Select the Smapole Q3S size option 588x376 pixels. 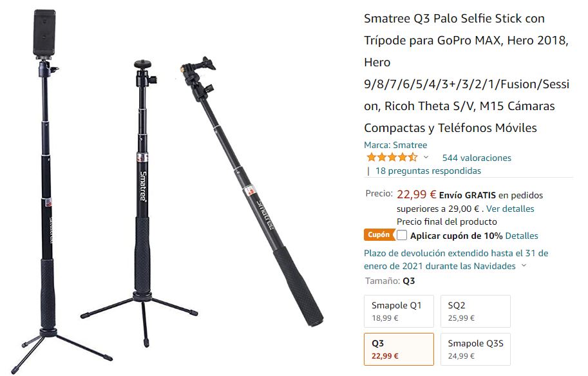(x=475, y=349)
